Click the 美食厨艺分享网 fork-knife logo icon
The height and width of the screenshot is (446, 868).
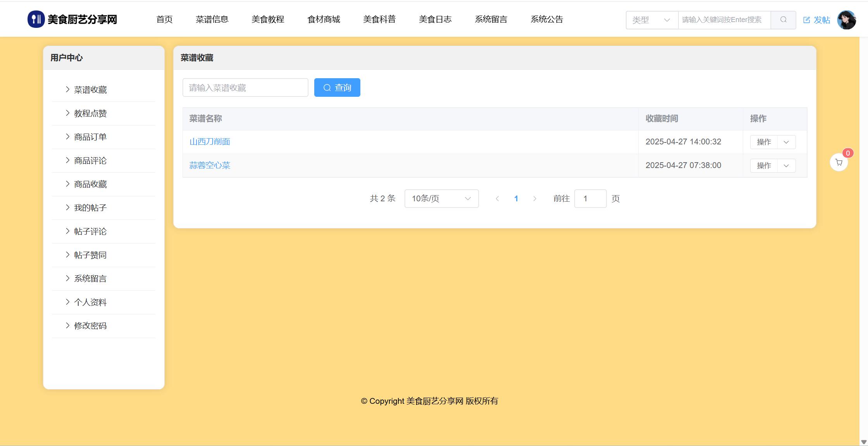tap(36, 19)
